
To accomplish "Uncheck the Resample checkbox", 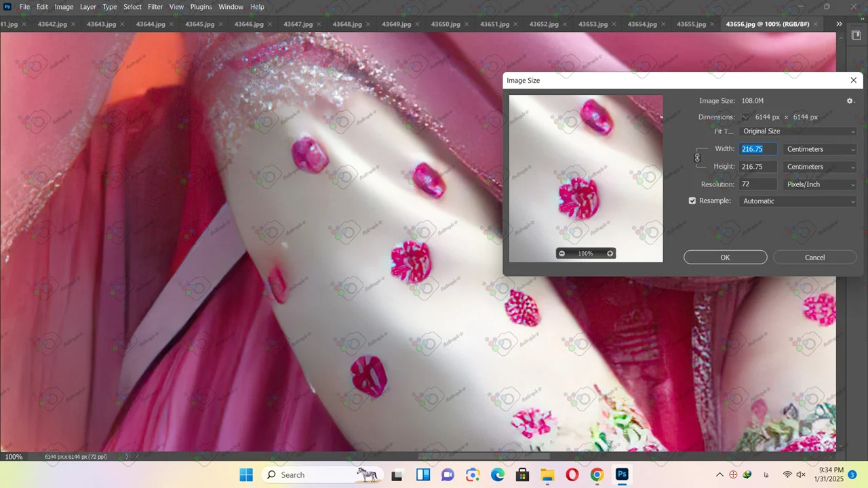I will 692,201.
